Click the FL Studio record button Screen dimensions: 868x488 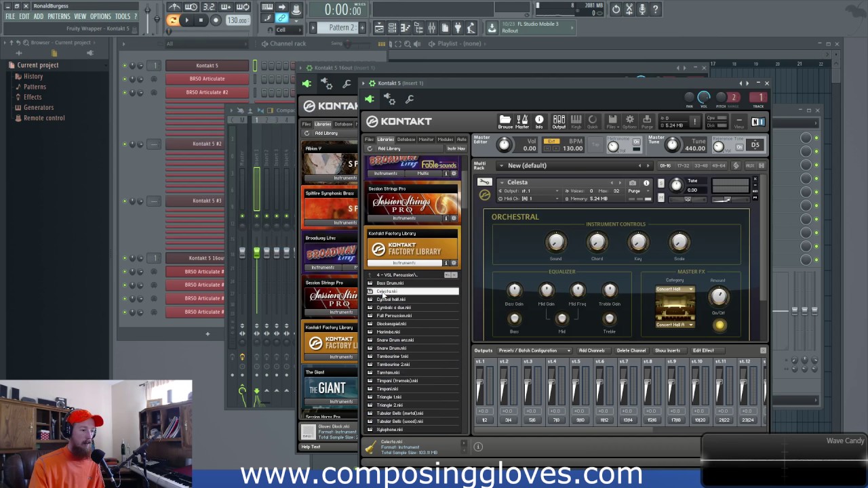216,20
